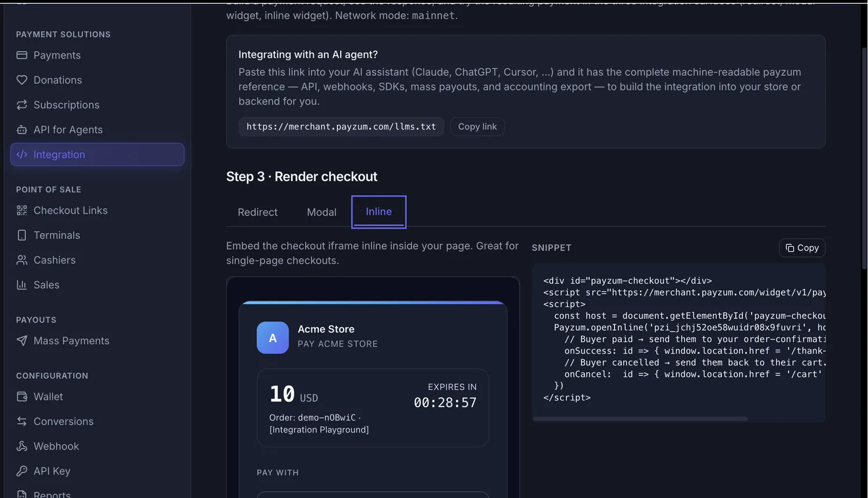This screenshot has height=498, width=868.
Task: View the Sales page
Action: 97,285
